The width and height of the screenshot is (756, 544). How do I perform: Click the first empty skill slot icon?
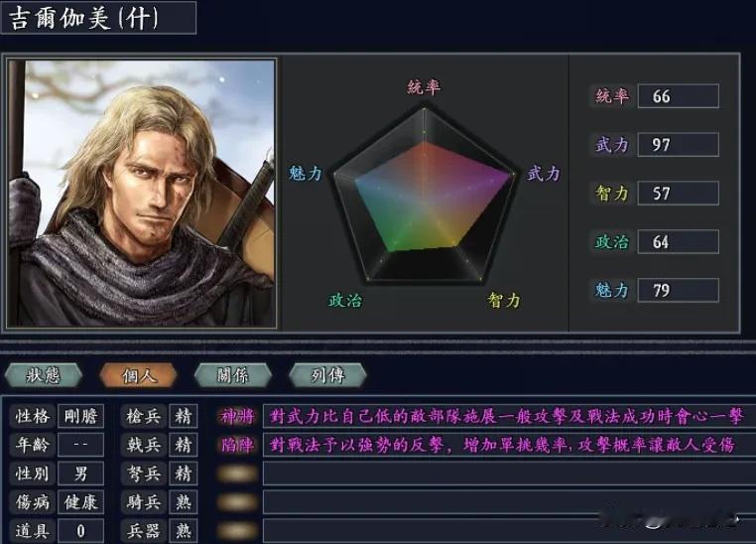(x=237, y=474)
